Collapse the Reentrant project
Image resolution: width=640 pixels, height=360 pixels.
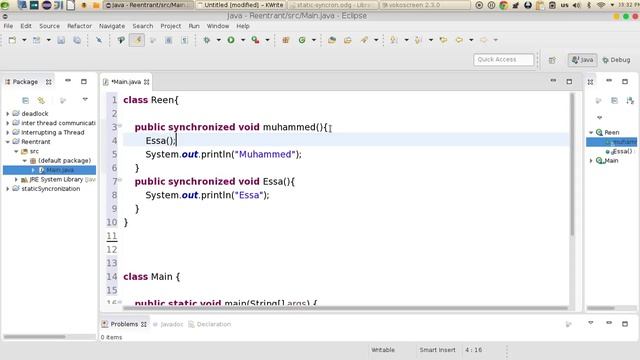tap(7, 142)
